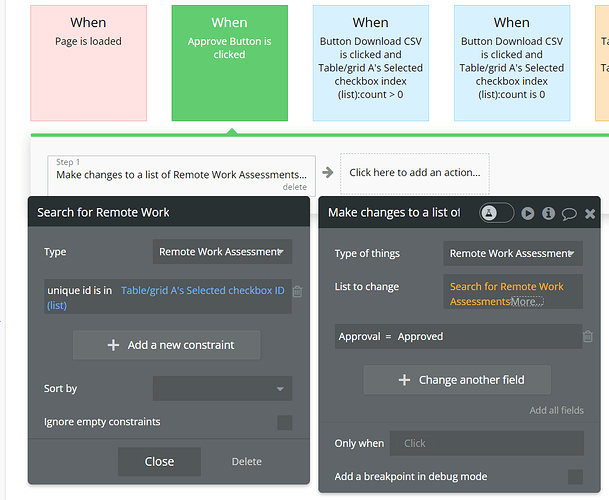Click the plus icon on Change another field
This screenshot has width=609, height=500.
[x=404, y=380]
